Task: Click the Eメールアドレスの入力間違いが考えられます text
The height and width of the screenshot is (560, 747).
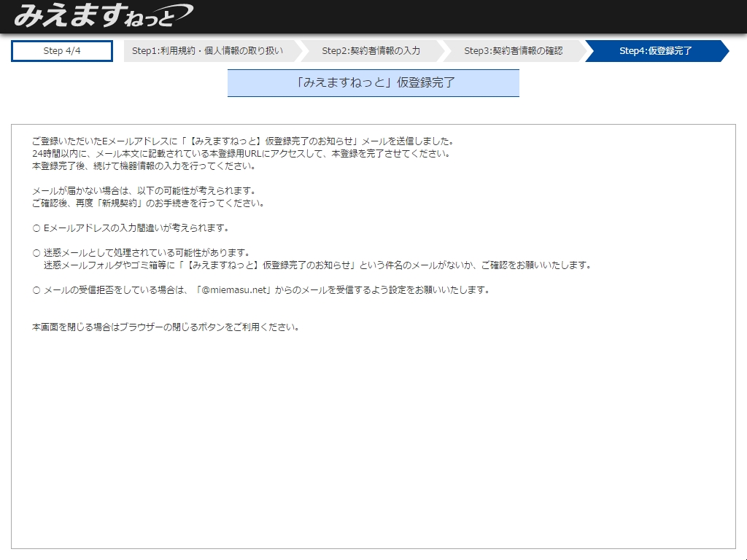Action: tap(136, 228)
